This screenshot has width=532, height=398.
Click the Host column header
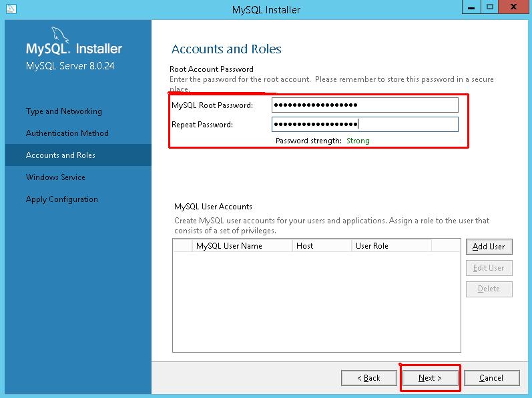click(322, 246)
